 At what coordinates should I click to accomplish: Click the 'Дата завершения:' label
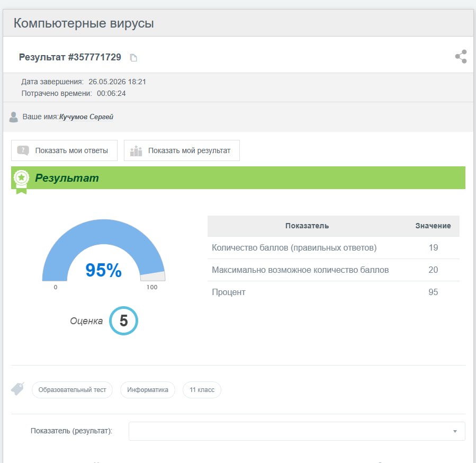pos(52,82)
